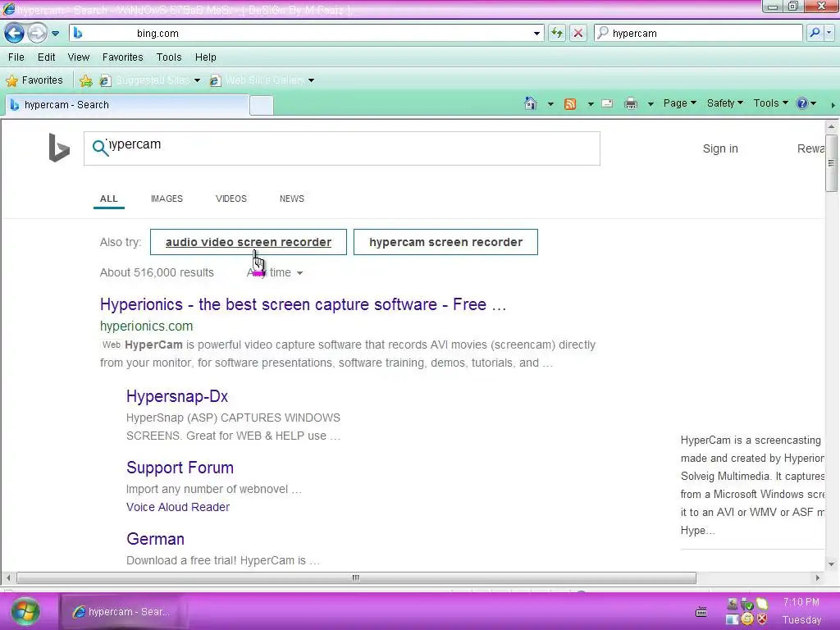Open a new blank tab

coord(262,105)
